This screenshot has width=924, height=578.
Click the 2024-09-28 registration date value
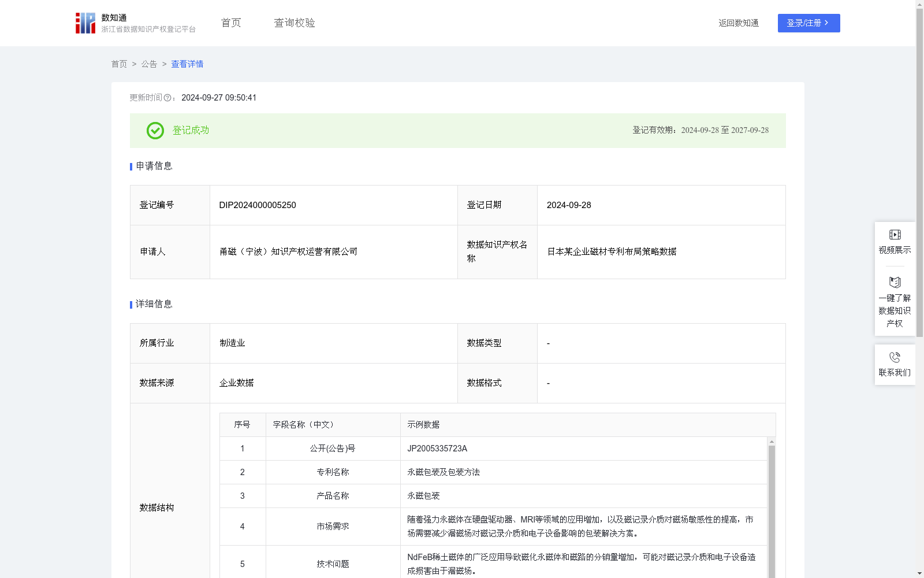click(569, 205)
